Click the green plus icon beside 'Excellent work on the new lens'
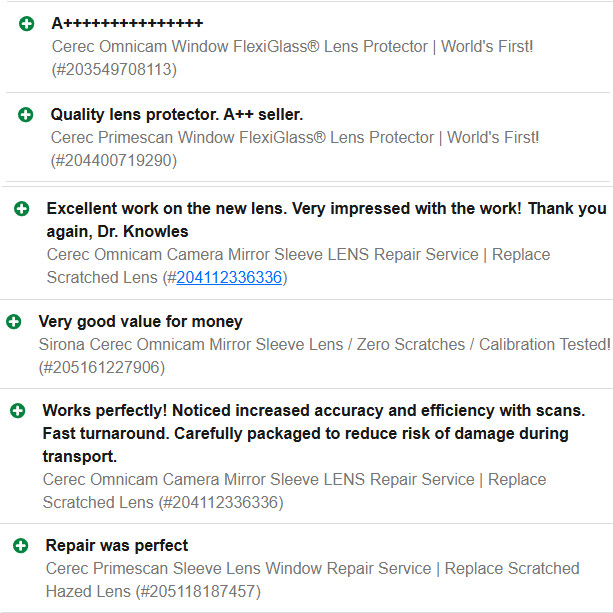The height and width of the screenshot is (613, 613). coord(22,209)
